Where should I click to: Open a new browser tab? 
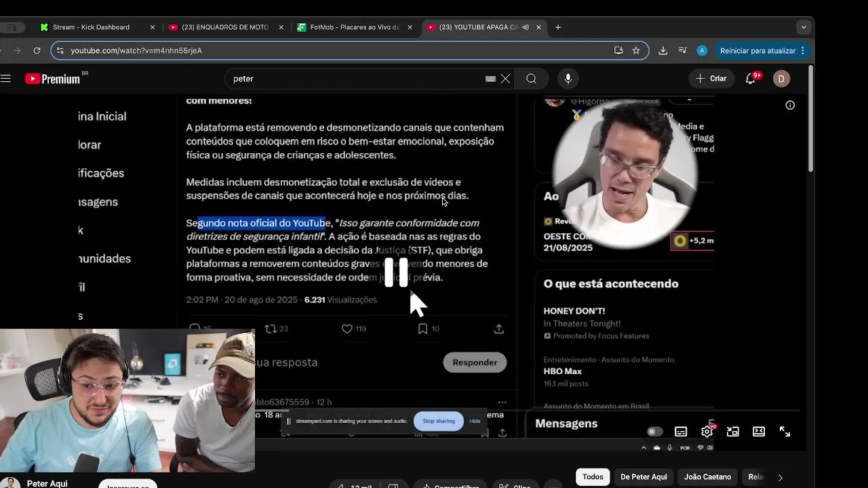pos(558,27)
